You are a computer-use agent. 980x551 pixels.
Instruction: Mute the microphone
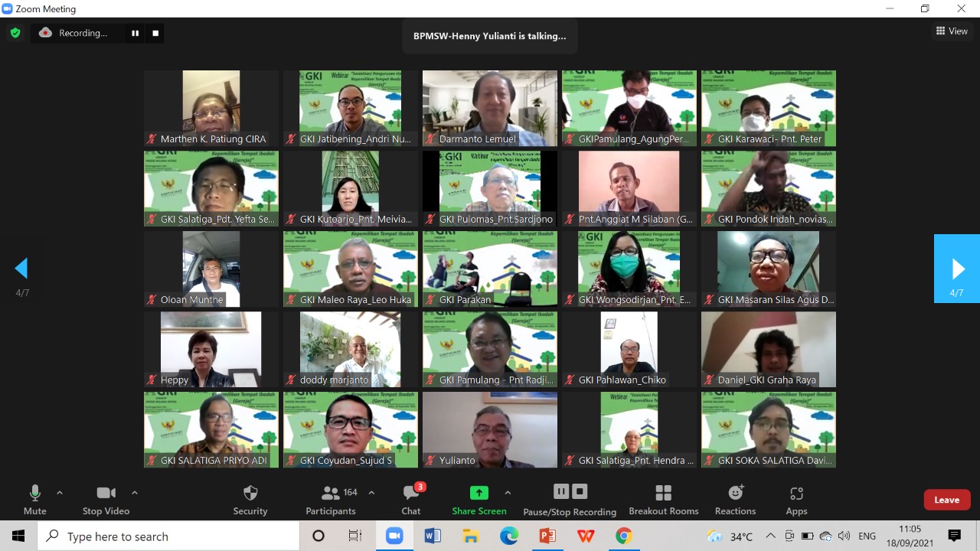click(34, 500)
